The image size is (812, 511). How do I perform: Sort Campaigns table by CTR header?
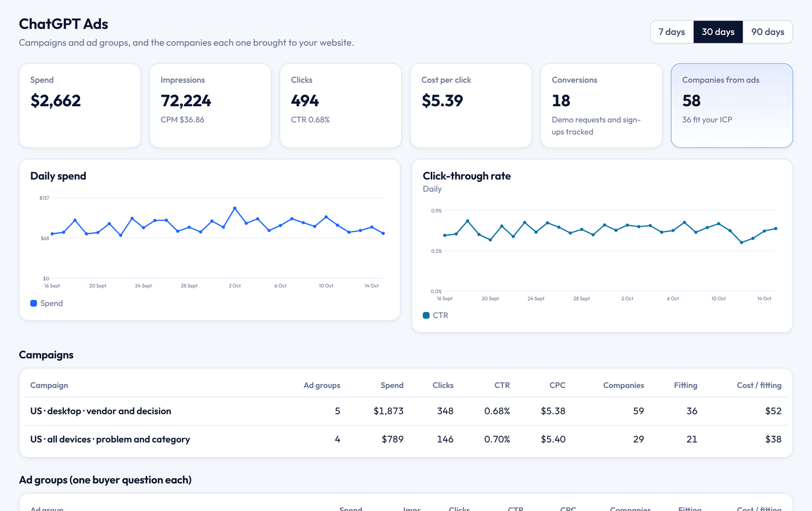[x=502, y=385]
